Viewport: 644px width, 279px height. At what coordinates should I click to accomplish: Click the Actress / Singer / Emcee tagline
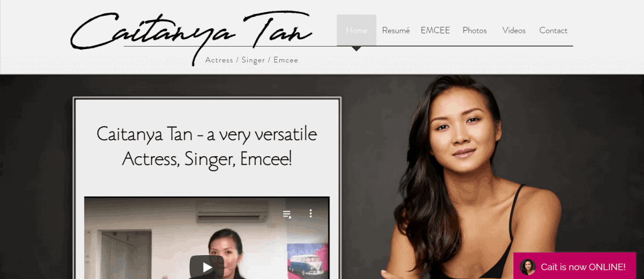tap(252, 60)
